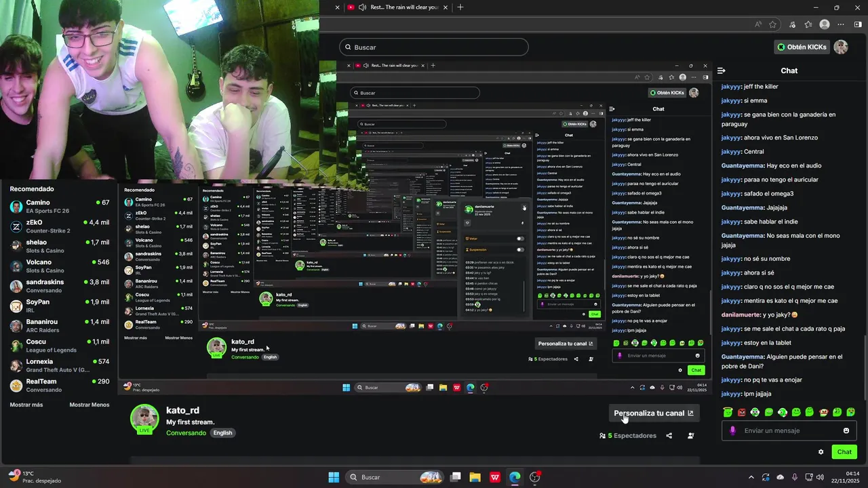
Task: View the 5 Espectadores list
Action: tap(628, 436)
